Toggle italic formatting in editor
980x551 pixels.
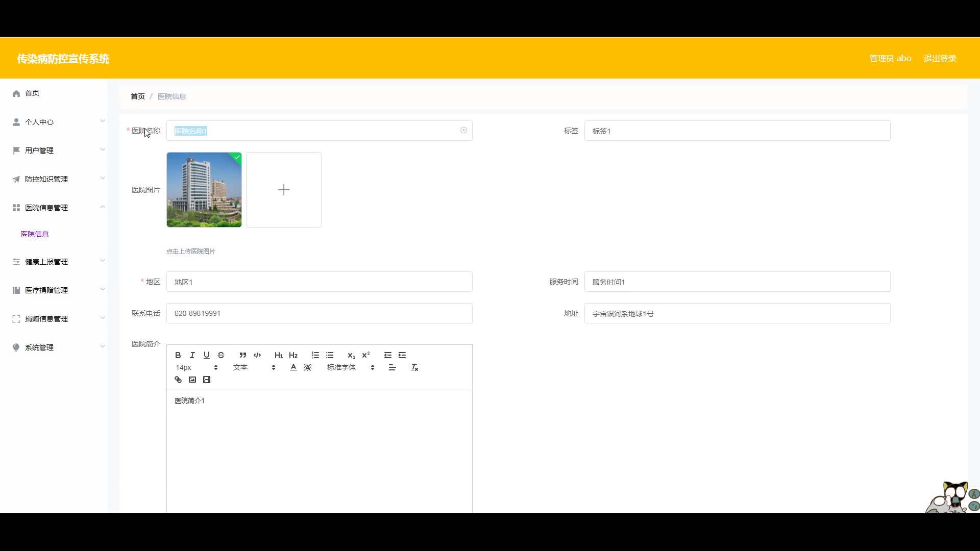coord(192,355)
